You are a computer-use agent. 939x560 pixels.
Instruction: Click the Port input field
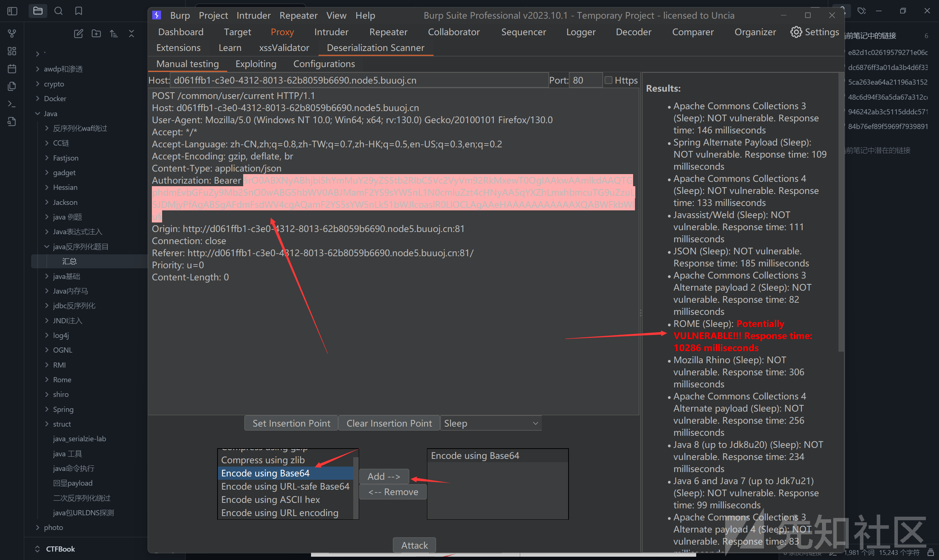(x=585, y=80)
